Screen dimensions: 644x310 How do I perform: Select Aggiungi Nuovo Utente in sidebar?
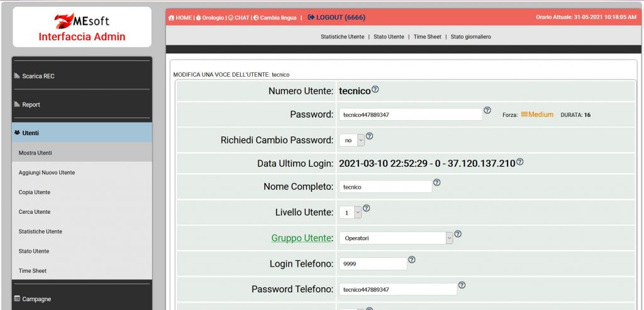pyautogui.click(x=82, y=172)
